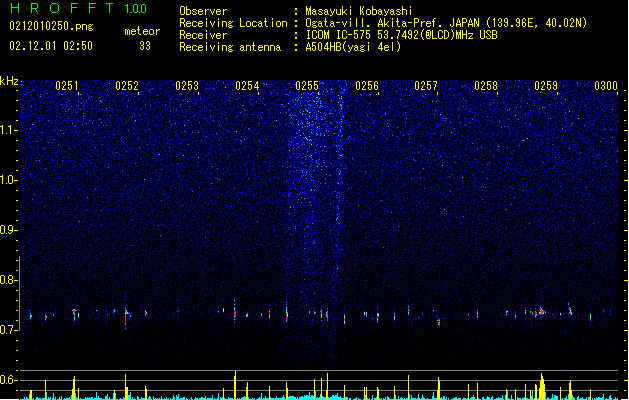629x400 pixels.
Task: Click the 0252 time marker
Action: (x=127, y=85)
